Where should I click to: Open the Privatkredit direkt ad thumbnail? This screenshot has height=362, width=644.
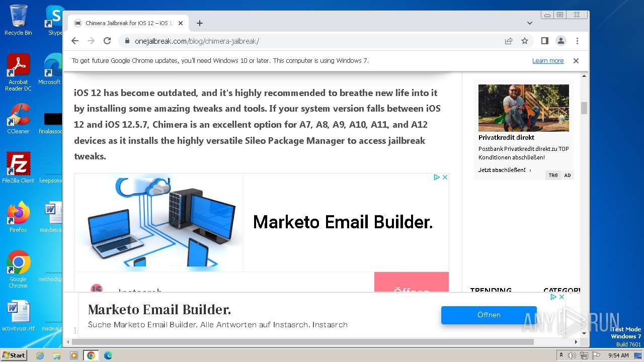tap(524, 108)
